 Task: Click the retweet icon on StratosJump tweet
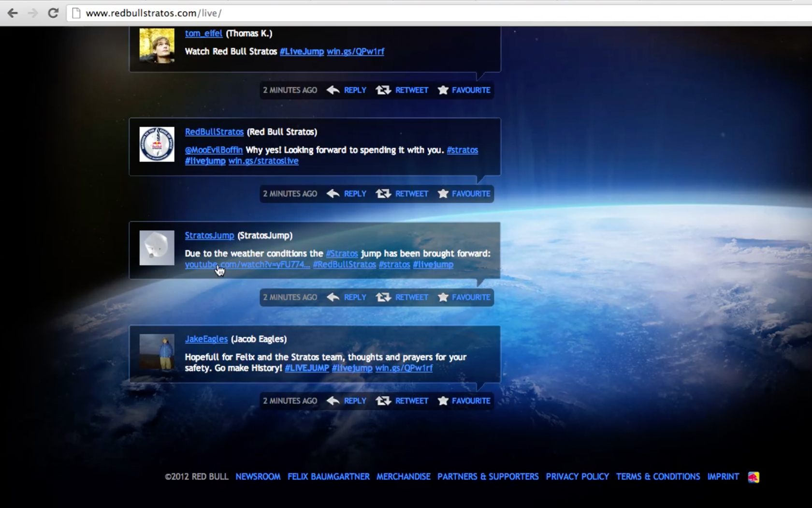[x=383, y=297]
